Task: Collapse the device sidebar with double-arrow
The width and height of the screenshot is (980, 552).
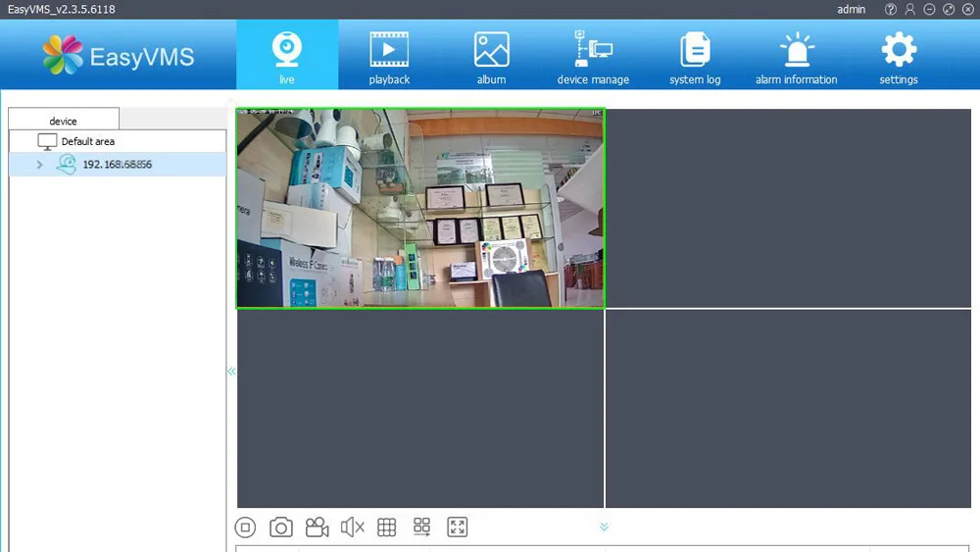Action: 231,372
